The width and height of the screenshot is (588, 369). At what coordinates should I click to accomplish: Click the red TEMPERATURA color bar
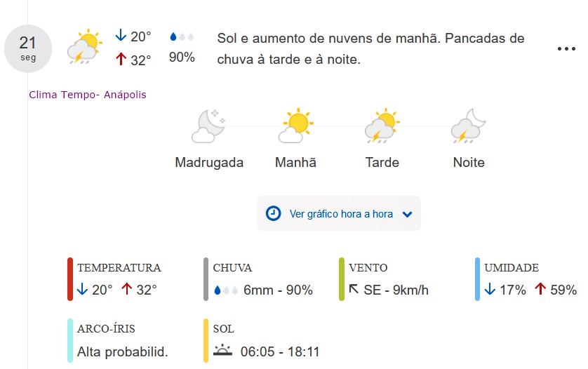click(x=70, y=279)
